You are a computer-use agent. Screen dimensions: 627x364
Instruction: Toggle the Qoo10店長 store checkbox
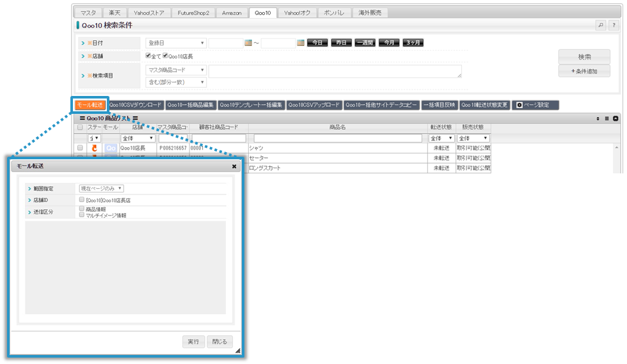point(165,56)
